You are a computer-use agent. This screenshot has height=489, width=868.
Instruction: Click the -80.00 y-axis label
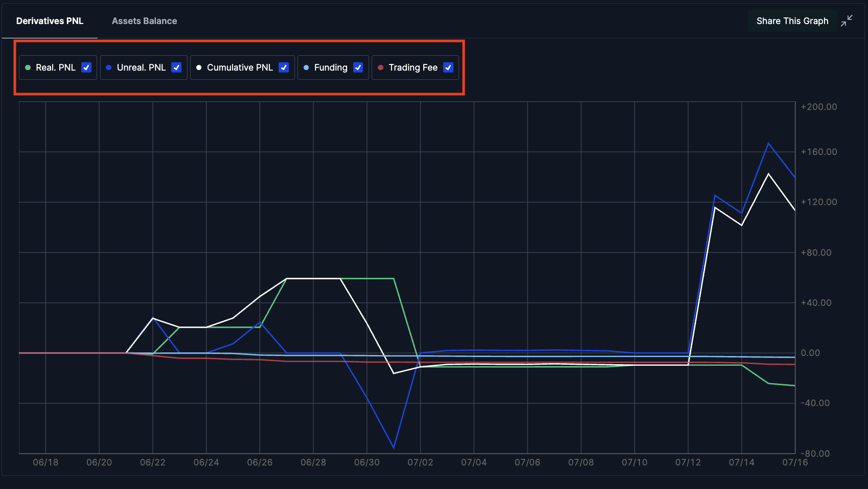click(815, 454)
